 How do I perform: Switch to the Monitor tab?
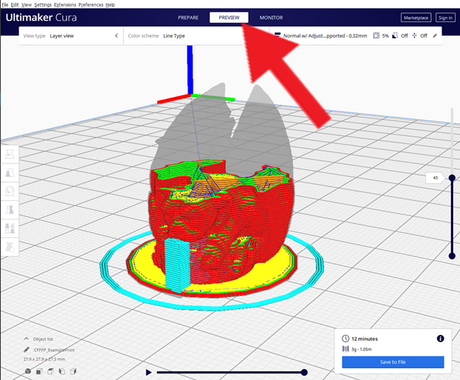coord(271,18)
